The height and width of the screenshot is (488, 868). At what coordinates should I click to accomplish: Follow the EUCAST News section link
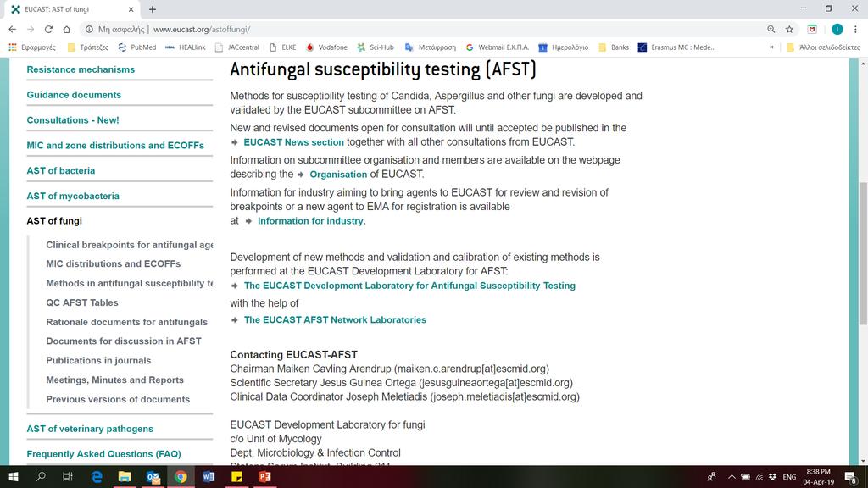click(x=293, y=142)
